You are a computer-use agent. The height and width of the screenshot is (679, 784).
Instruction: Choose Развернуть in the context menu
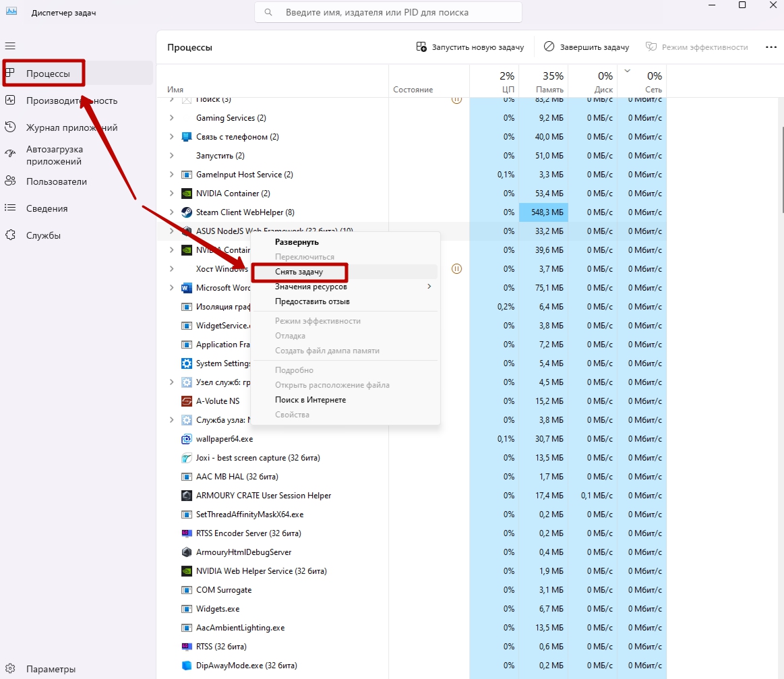(x=344, y=242)
